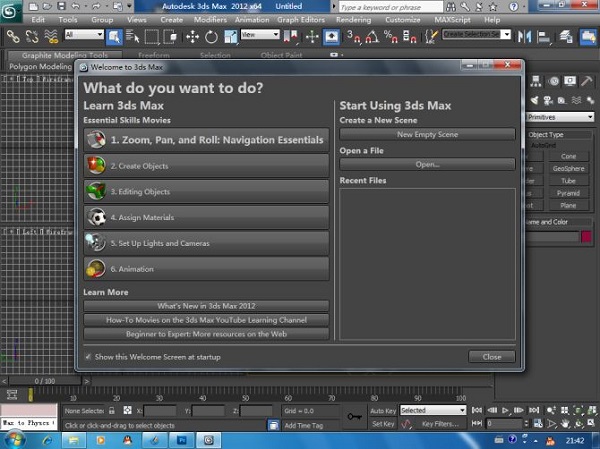Go to Start of animation
Image resolution: width=600 pixels, height=449 pixels.
pos(477,410)
